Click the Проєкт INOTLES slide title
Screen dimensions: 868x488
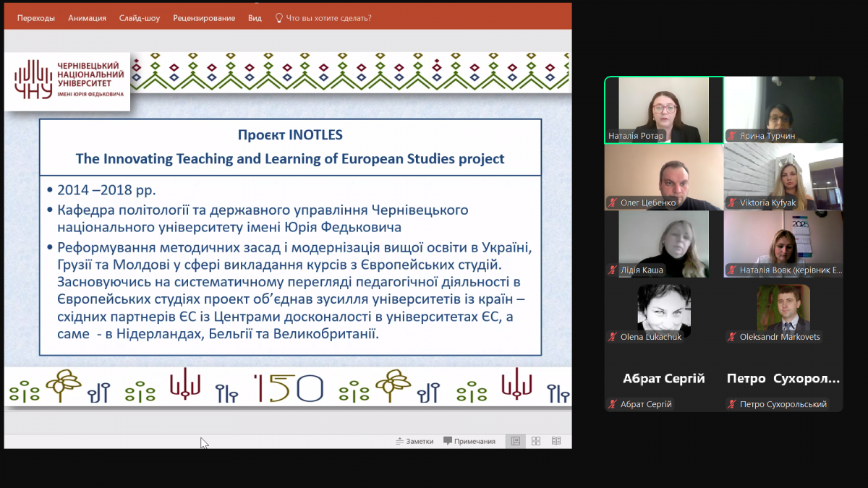coord(290,135)
